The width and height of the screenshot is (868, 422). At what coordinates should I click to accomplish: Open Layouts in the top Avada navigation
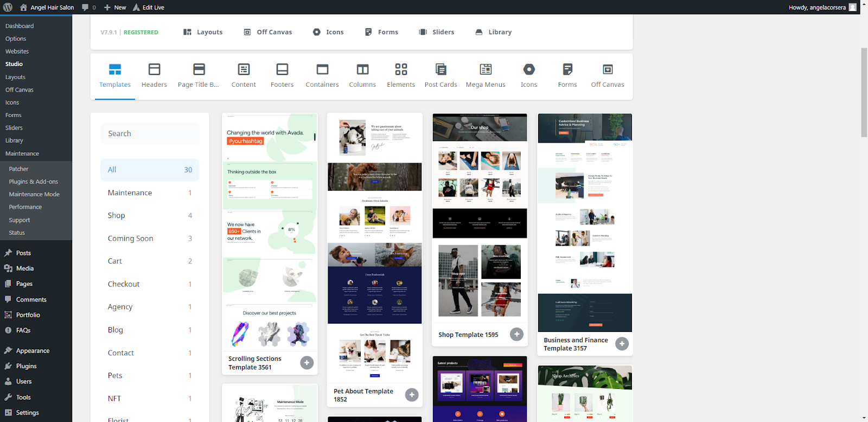click(x=203, y=32)
